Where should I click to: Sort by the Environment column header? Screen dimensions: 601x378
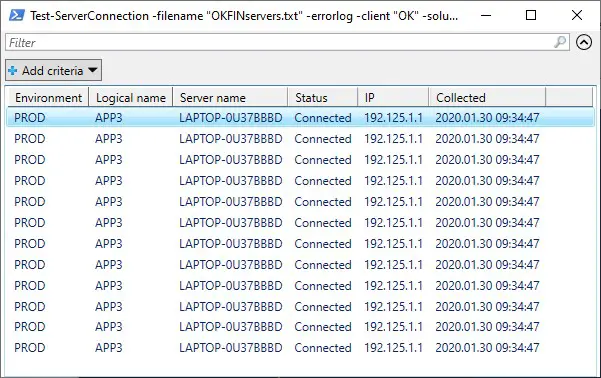[x=48, y=98]
